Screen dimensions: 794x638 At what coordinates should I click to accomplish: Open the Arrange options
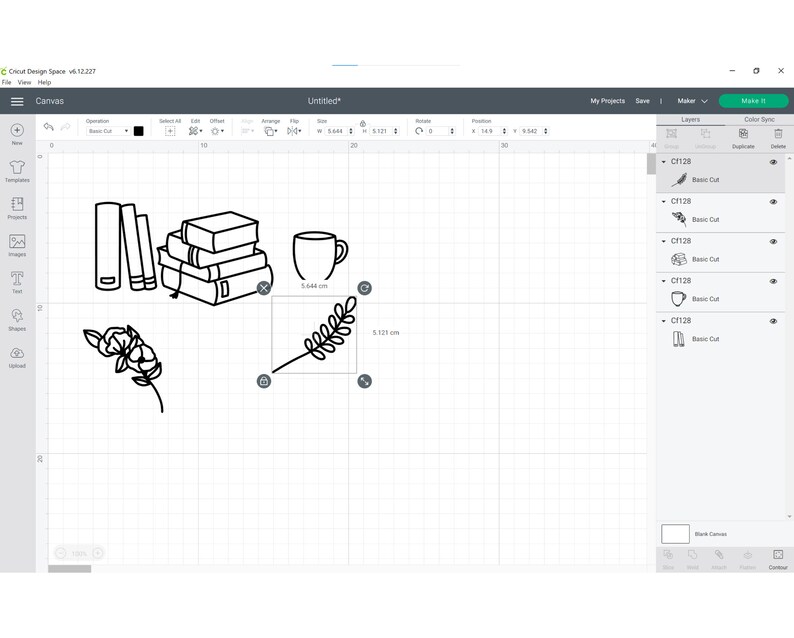point(270,131)
